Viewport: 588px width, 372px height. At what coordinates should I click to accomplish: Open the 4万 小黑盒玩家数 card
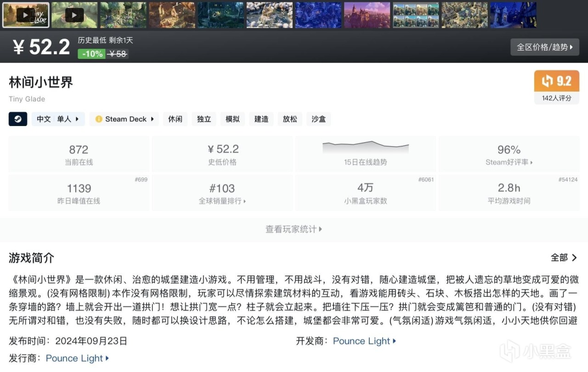(x=366, y=193)
